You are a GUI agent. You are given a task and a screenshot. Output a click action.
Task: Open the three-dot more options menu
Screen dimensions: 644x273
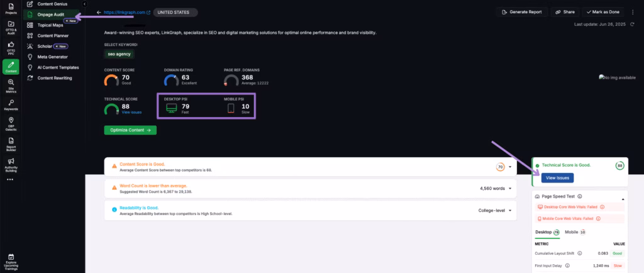pyautogui.click(x=9, y=179)
